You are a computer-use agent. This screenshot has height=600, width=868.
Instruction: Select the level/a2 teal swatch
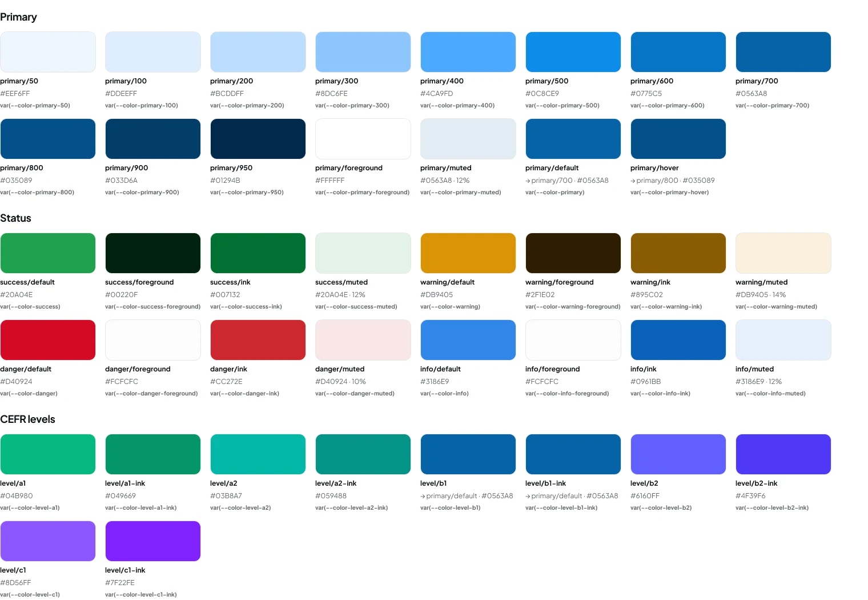[258, 454]
